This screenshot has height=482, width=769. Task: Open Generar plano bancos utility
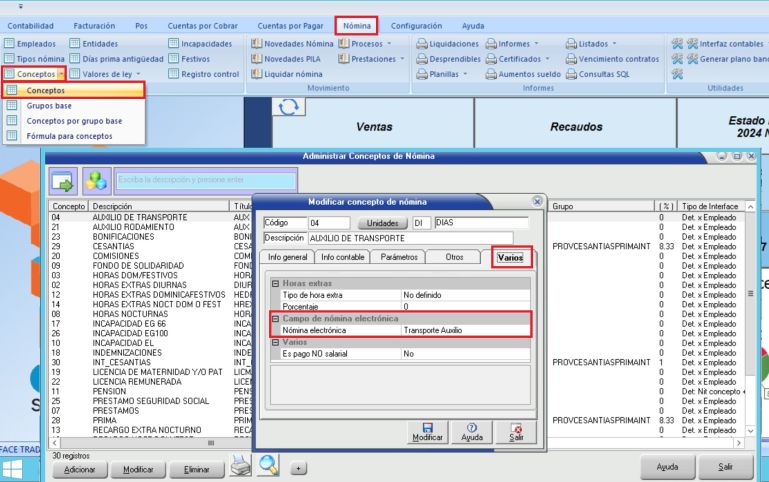coord(728,59)
